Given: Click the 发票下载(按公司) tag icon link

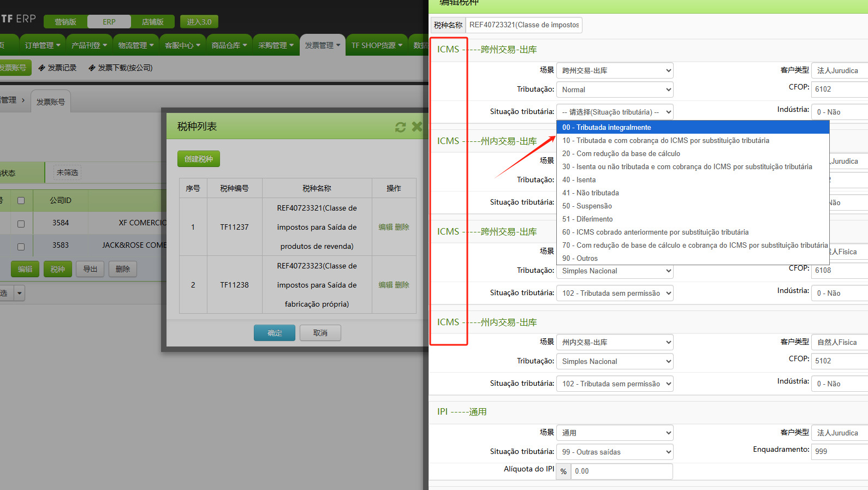Looking at the screenshot, I should tap(120, 68).
